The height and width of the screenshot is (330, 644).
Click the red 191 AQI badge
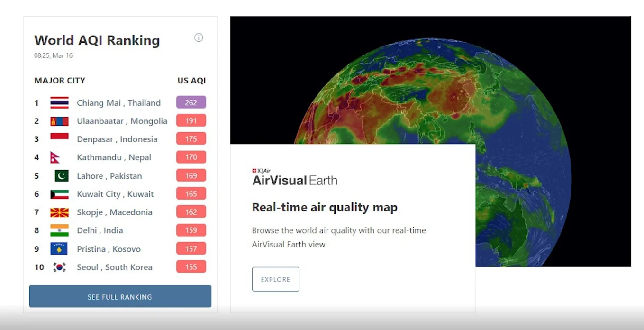pyautogui.click(x=191, y=121)
